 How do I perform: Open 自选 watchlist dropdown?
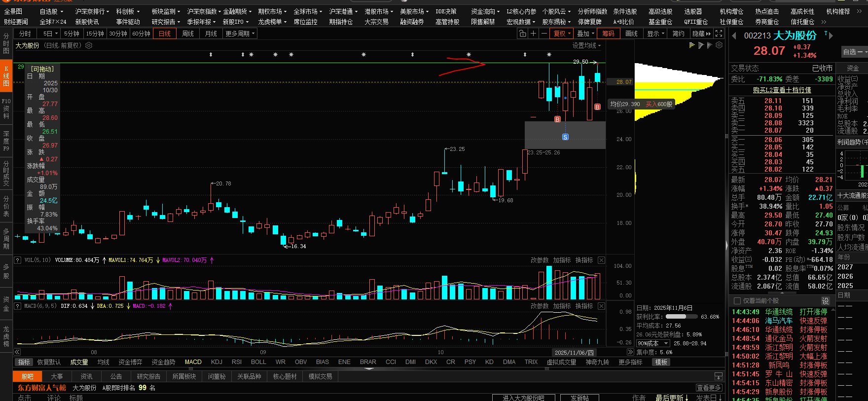point(855,52)
